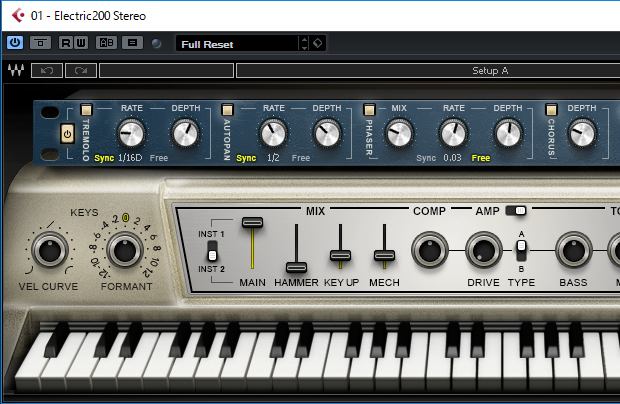
Task: Switch A/B settings comparison
Action: pos(106,43)
